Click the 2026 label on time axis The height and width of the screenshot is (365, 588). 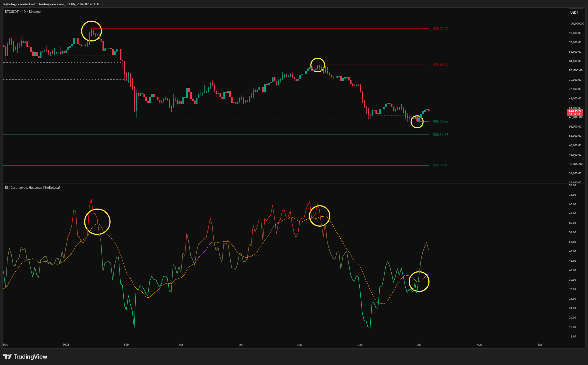click(x=66, y=345)
